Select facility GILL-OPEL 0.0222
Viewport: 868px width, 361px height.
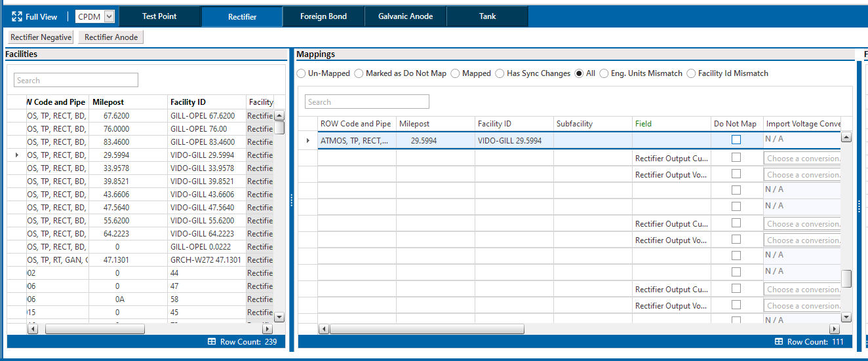click(x=207, y=247)
